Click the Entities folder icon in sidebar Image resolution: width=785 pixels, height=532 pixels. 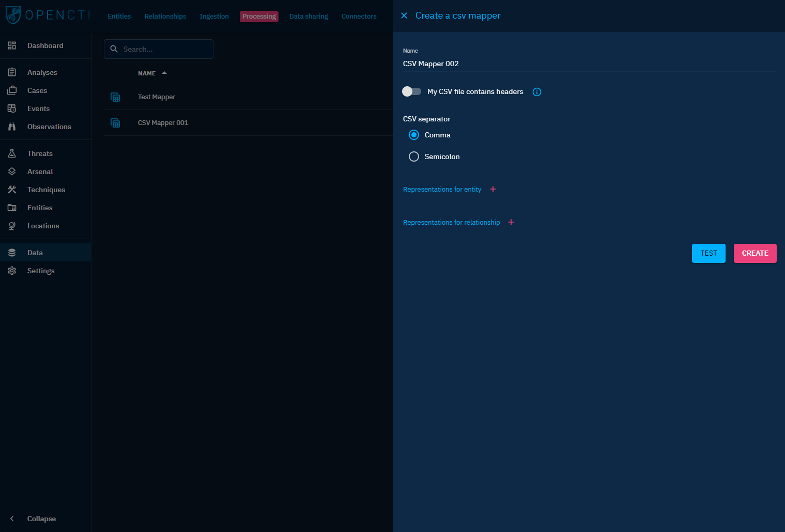[12, 208]
